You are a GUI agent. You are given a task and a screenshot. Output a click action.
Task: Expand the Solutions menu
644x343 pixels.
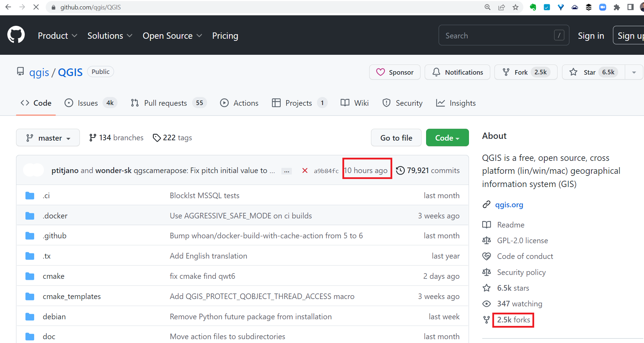coord(110,36)
